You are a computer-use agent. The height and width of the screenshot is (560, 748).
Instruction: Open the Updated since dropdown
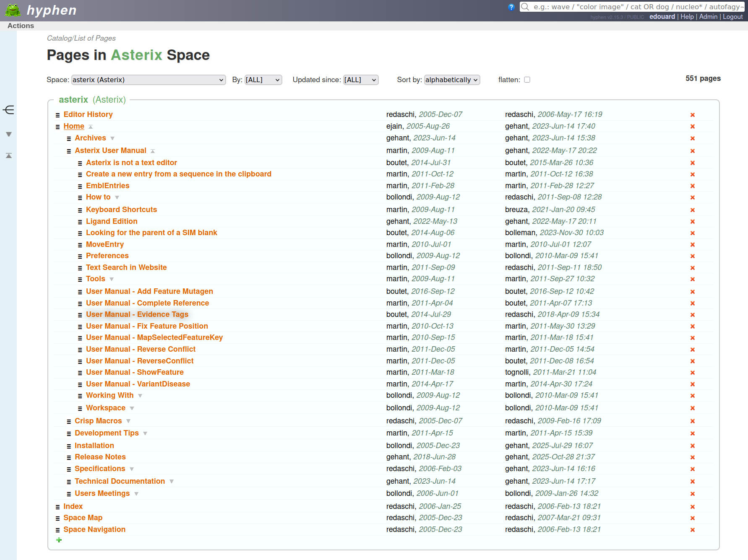pos(361,80)
